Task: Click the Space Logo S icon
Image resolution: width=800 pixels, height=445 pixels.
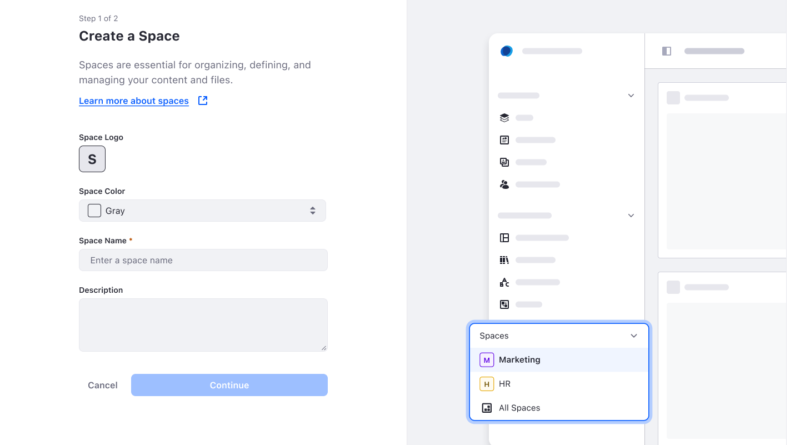Action: coord(92,159)
